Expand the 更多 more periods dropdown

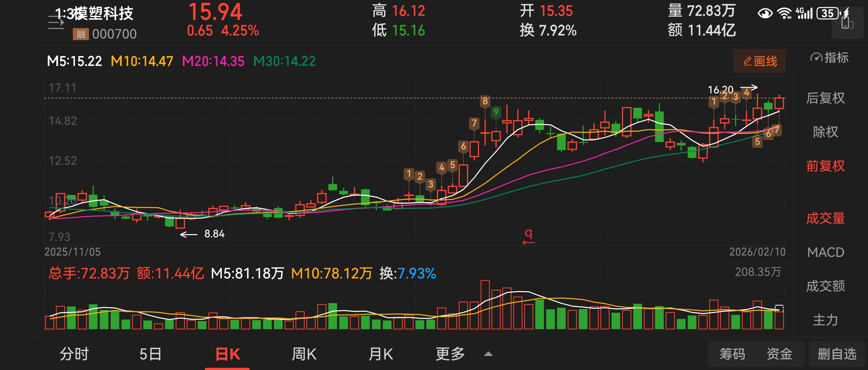(x=450, y=354)
